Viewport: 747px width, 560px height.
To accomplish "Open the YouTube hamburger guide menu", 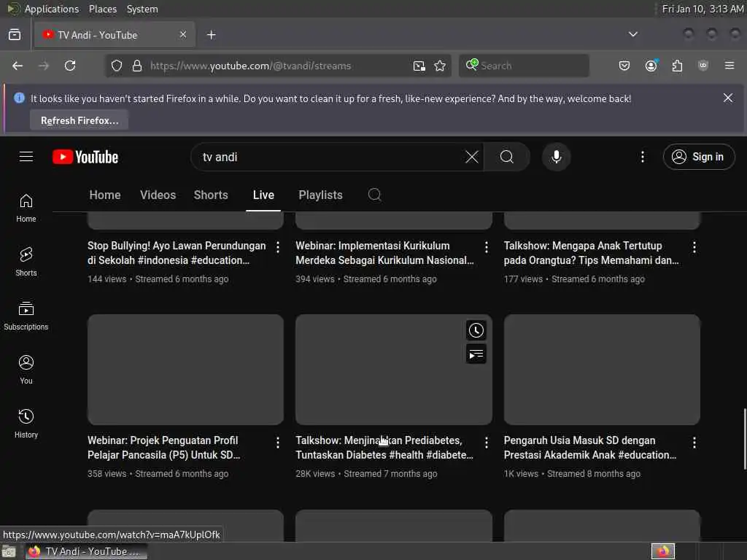I will [26, 157].
